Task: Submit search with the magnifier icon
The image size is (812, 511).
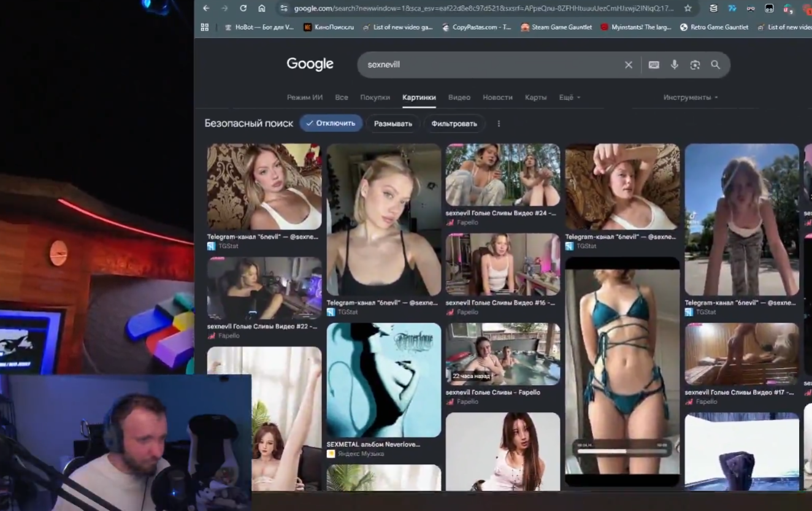Action: [x=715, y=64]
